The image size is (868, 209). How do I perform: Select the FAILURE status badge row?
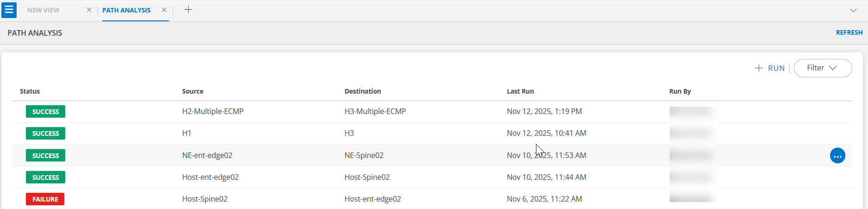pos(45,199)
